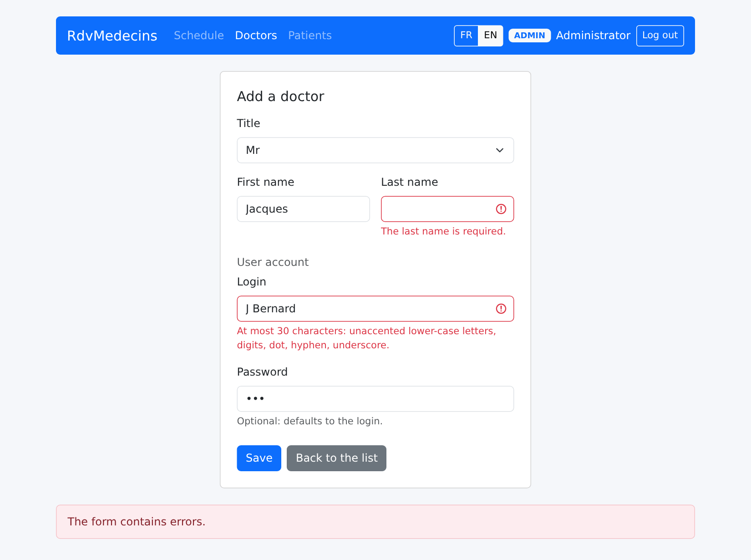751x560 pixels.
Task: Log out of the Administrator account
Action: coord(660,36)
